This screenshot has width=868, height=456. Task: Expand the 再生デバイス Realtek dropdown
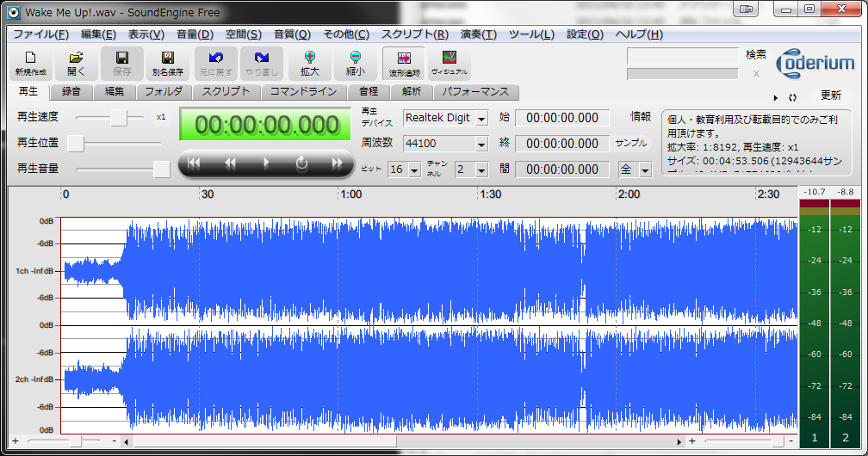[x=481, y=119]
